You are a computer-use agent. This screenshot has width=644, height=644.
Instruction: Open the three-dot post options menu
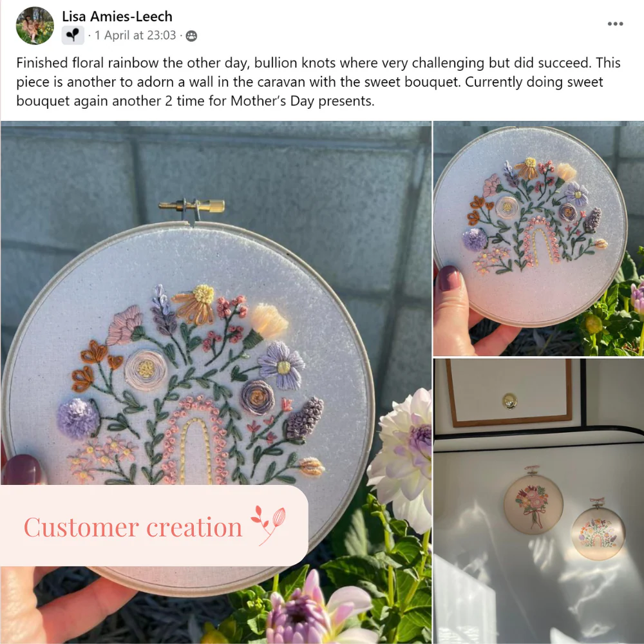pos(615,24)
